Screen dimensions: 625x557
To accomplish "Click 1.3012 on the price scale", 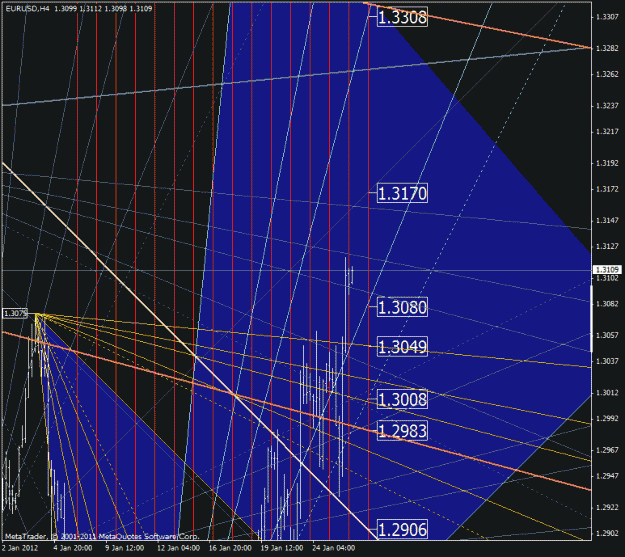I will point(607,393).
